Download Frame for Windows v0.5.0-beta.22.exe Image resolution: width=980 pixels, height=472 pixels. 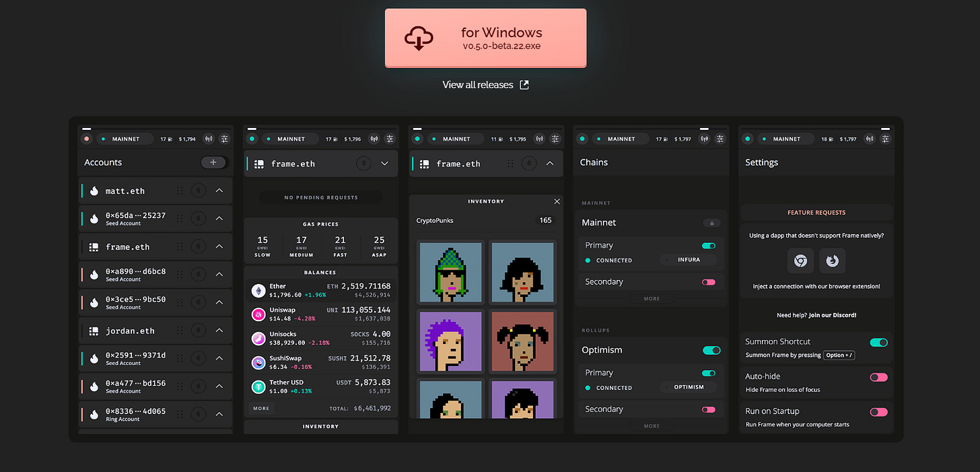[485, 38]
